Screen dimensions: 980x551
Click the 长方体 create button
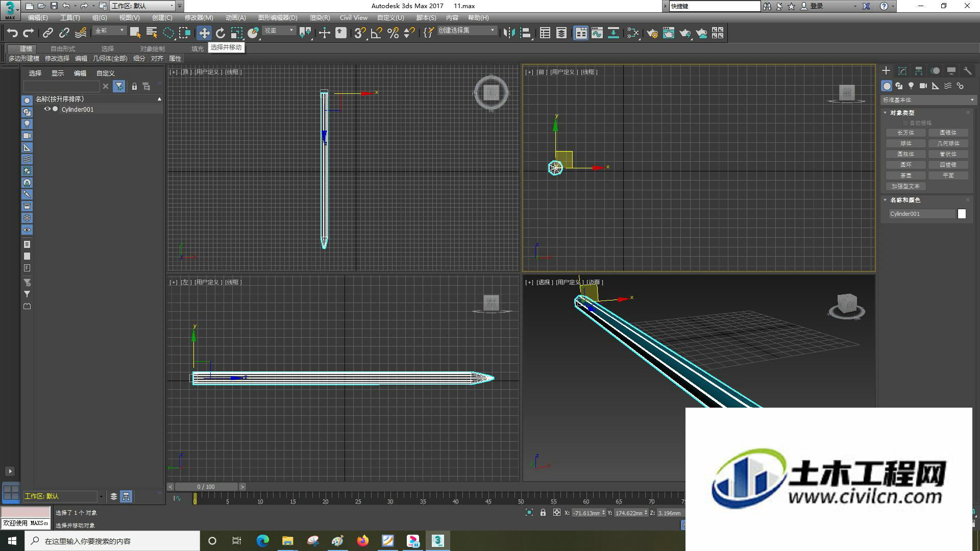coord(905,133)
